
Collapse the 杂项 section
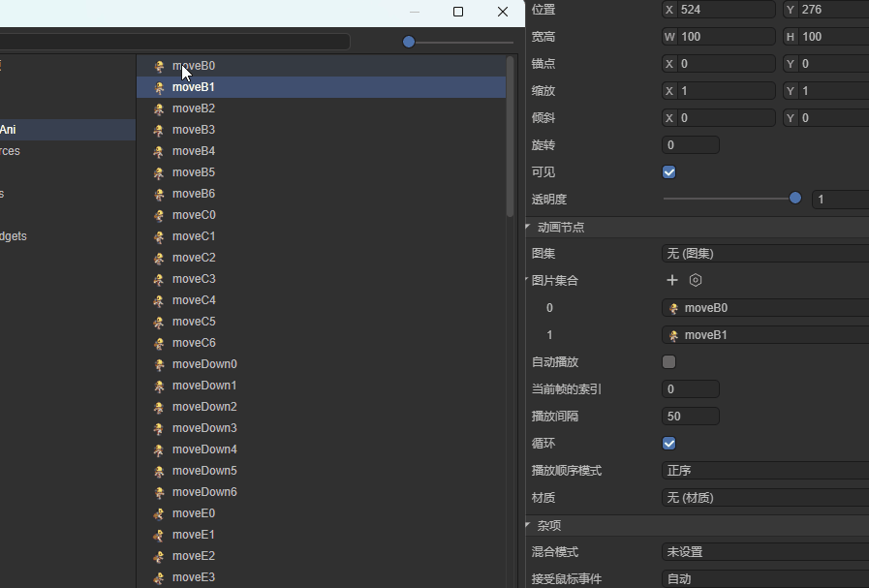click(x=529, y=525)
